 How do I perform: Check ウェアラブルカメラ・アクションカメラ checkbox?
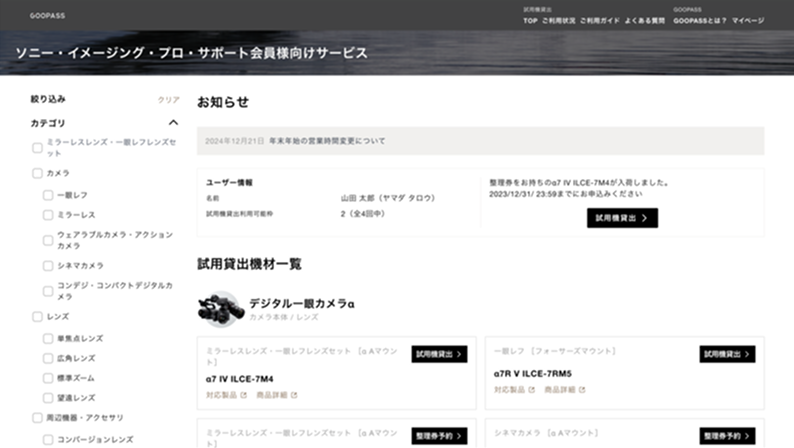(x=48, y=240)
